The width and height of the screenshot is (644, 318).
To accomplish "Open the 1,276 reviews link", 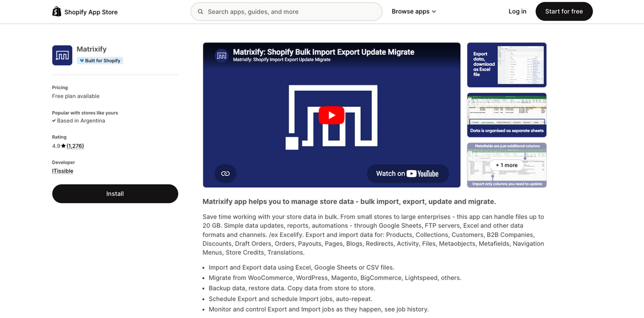I will (75, 146).
